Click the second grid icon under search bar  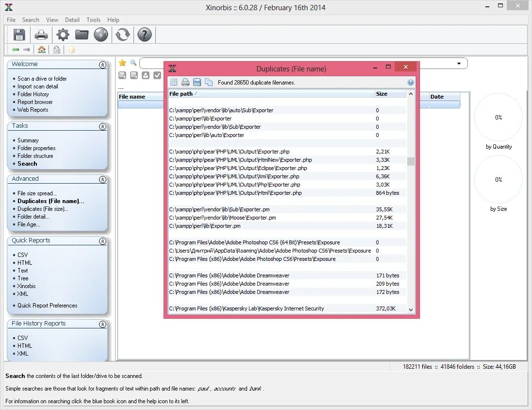coord(134,75)
